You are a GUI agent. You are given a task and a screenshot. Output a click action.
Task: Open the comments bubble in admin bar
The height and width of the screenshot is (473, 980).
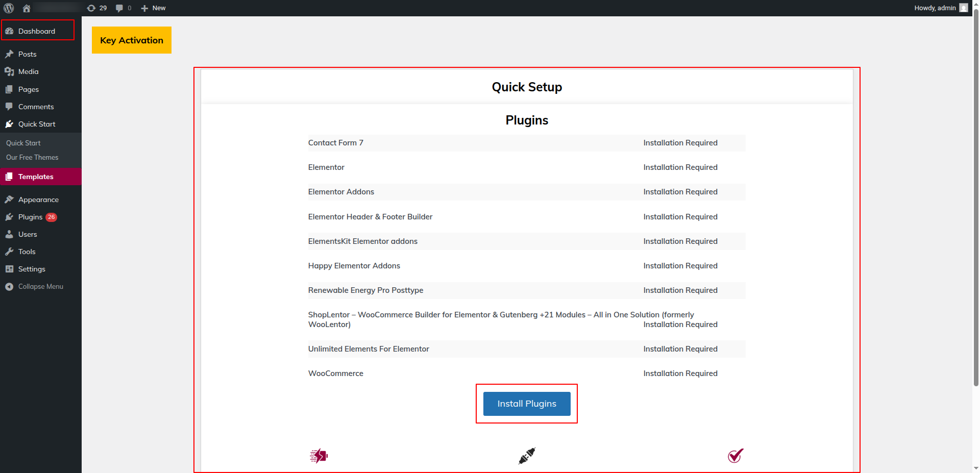pyautogui.click(x=123, y=8)
